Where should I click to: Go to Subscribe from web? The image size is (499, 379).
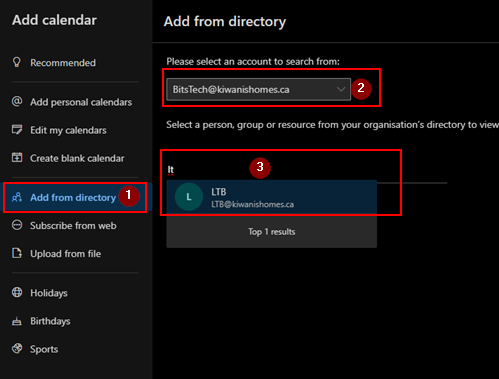pyautogui.click(x=75, y=226)
